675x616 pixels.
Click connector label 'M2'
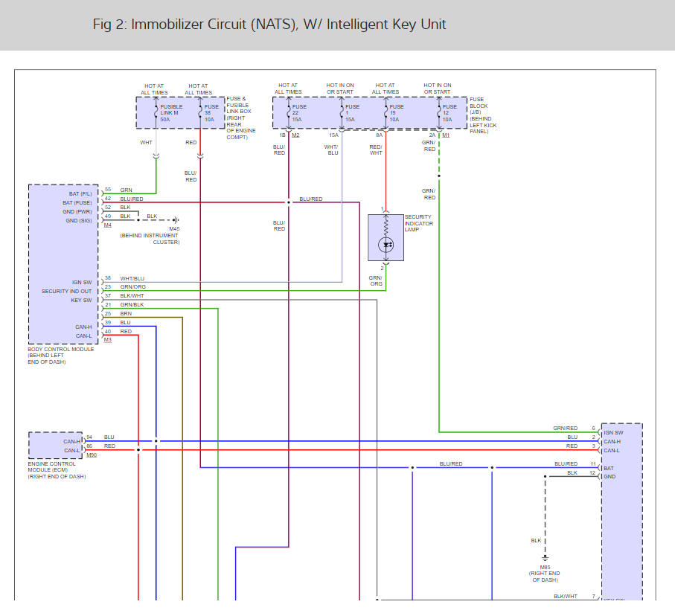pyautogui.click(x=295, y=135)
